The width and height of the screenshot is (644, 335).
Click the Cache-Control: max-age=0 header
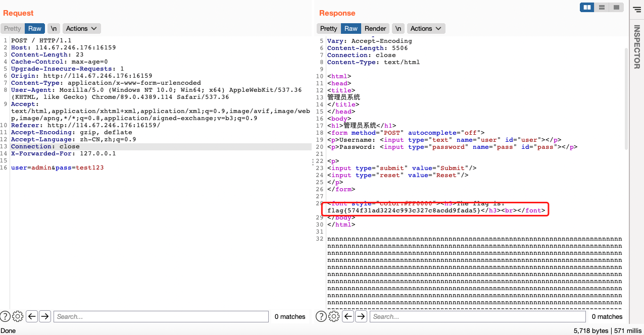pos(59,62)
